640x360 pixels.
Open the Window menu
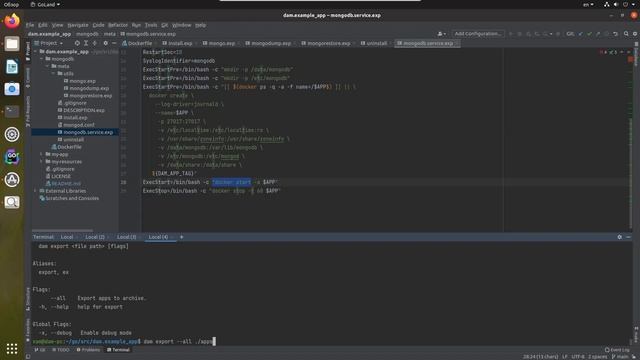click(182, 25)
